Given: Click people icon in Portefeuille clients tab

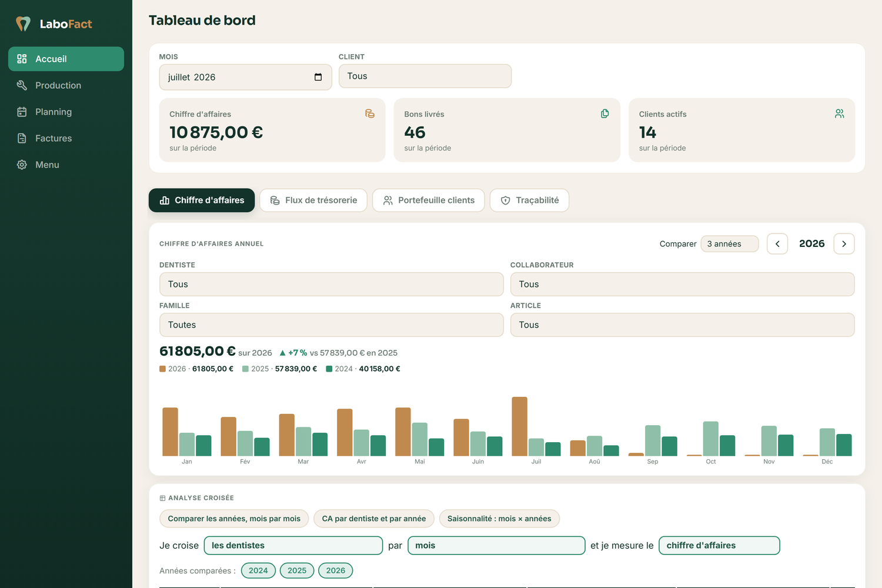Looking at the screenshot, I should (388, 201).
